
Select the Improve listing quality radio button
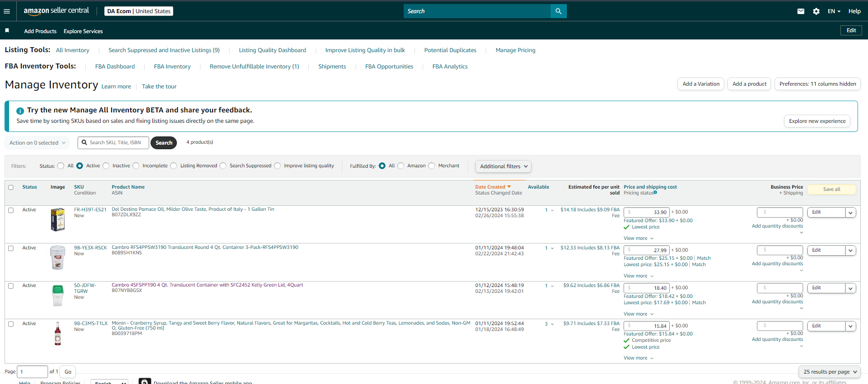pyautogui.click(x=278, y=166)
